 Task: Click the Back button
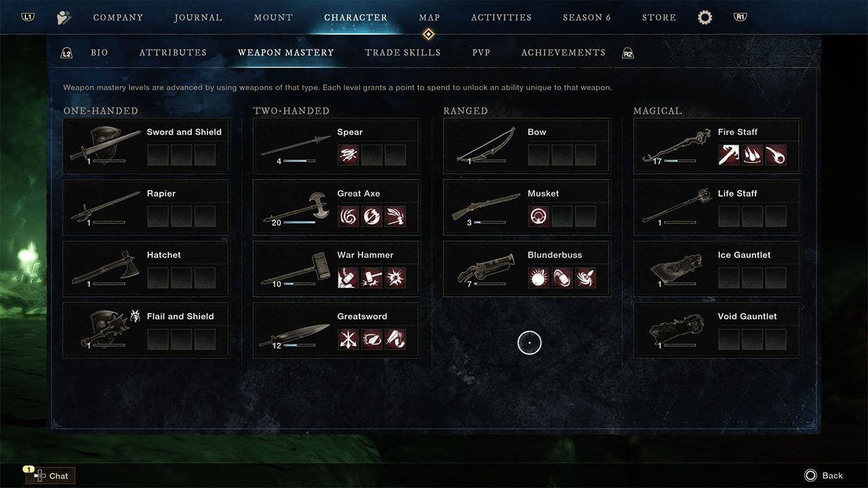(823, 476)
